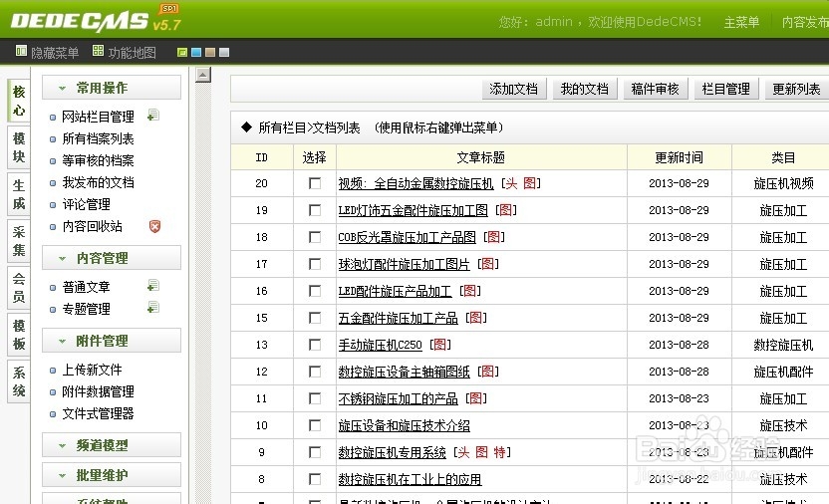Open the 系统 side tab
829x504 pixels.
click(x=19, y=381)
